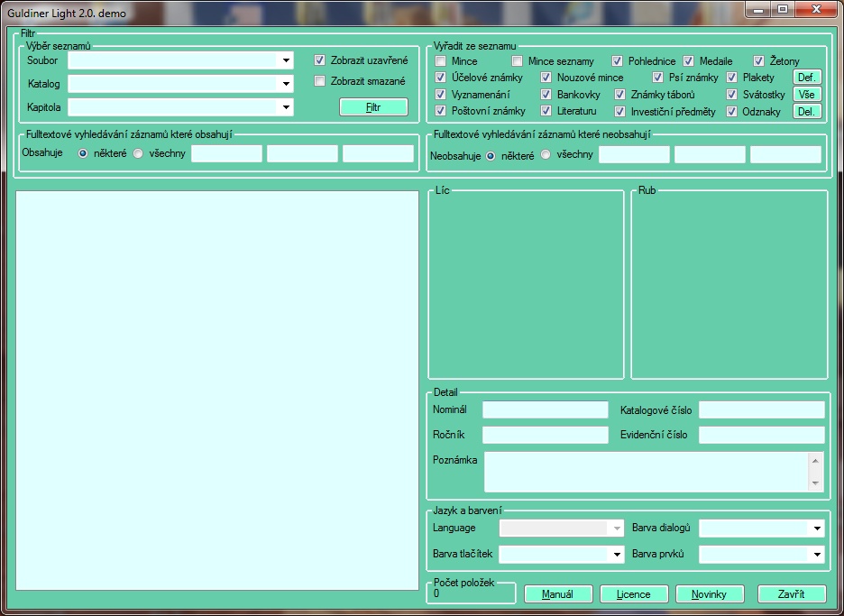Open the Kapitola combo box
Image resolution: width=844 pixels, height=616 pixels.
(x=286, y=107)
